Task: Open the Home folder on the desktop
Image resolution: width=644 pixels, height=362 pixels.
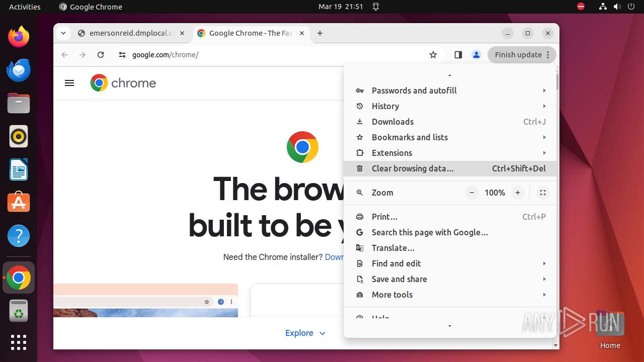Action: 610,330
